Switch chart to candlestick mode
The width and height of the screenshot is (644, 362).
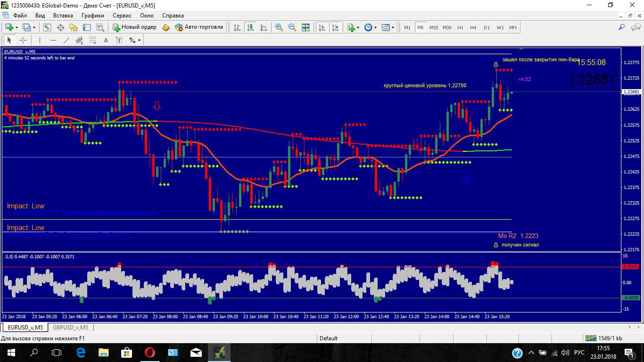[x=250, y=27]
